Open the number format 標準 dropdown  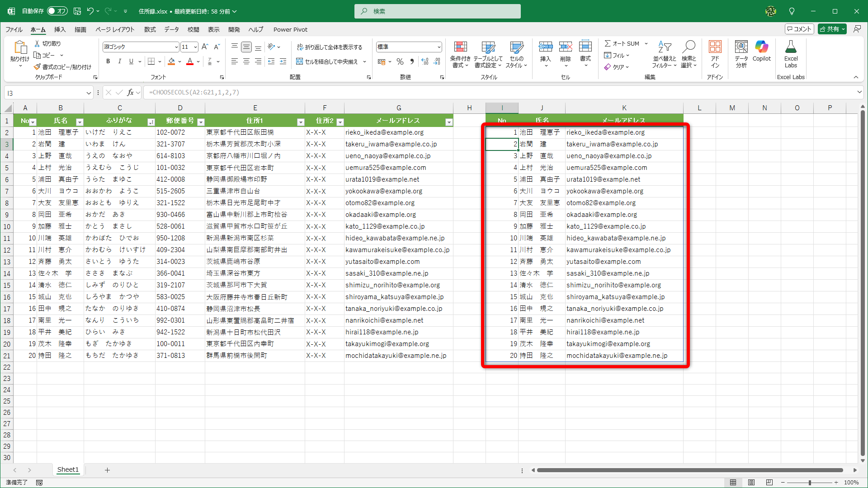tap(439, 47)
